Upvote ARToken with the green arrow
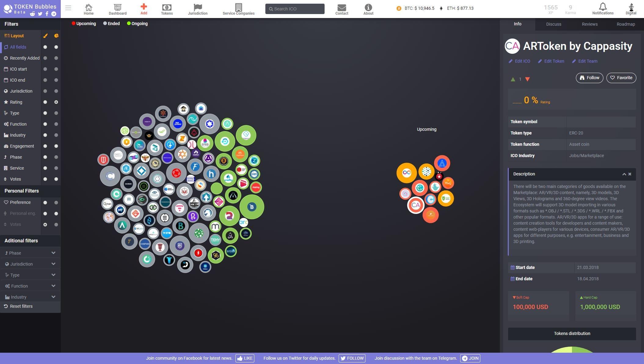The width and height of the screenshot is (644, 364). tap(513, 79)
